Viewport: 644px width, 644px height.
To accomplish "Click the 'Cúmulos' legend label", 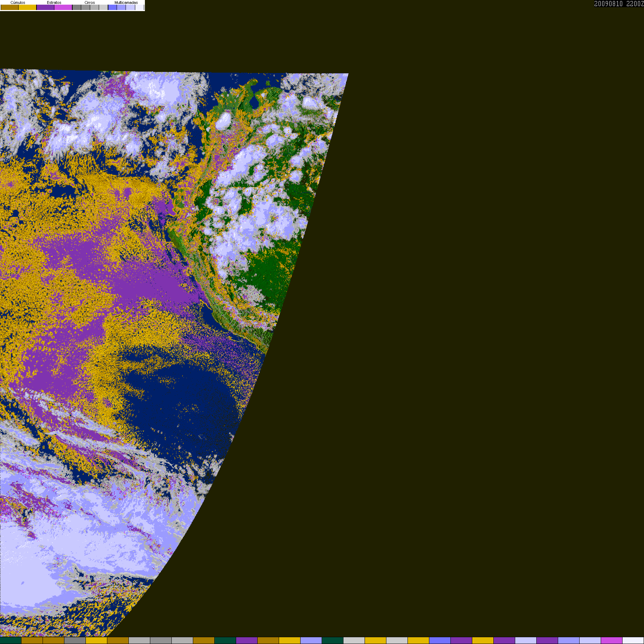I will [18, 3].
